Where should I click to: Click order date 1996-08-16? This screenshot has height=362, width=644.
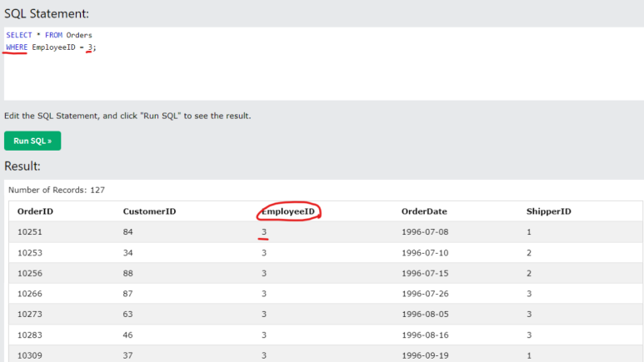(425, 335)
